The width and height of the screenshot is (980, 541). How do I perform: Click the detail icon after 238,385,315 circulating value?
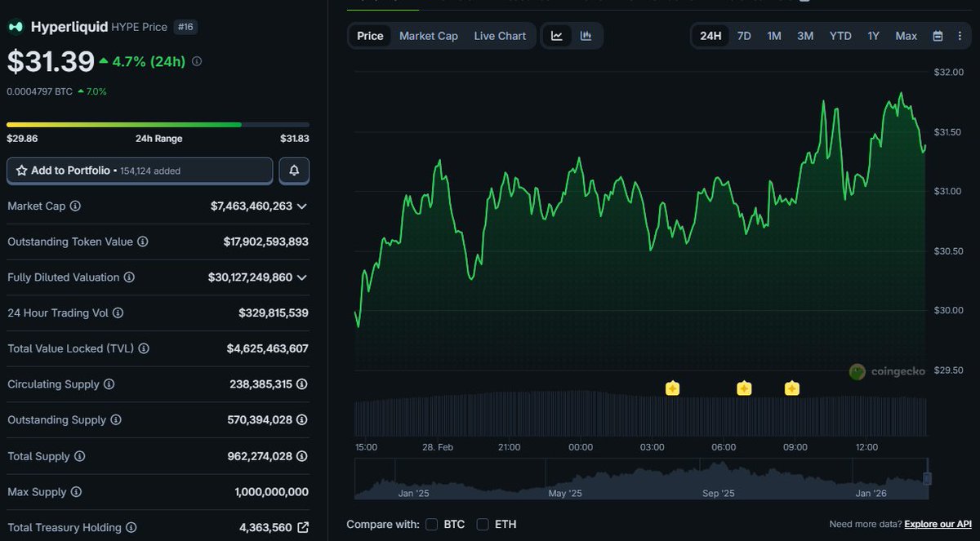pyautogui.click(x=301, y=384)
